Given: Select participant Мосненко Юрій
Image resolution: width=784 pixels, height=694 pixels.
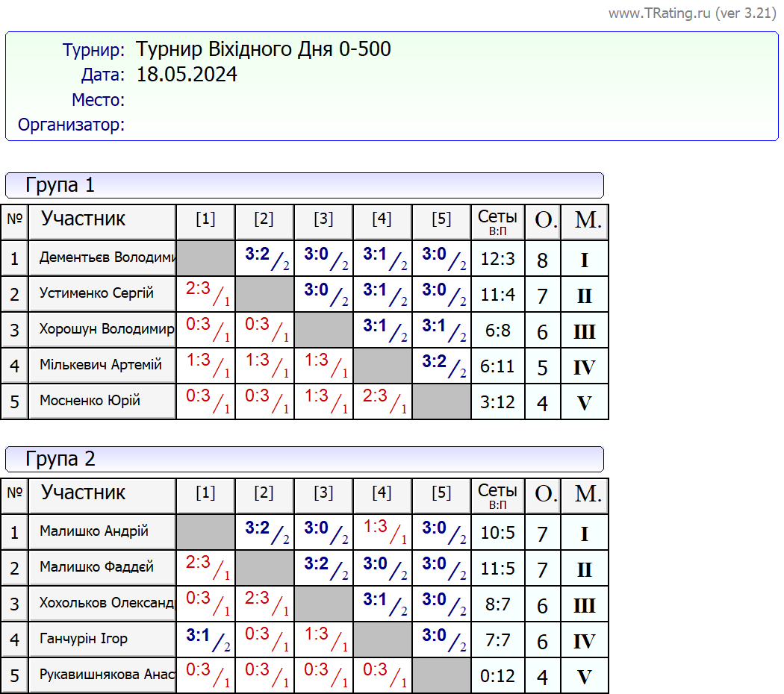Looking at the screenshot, I should click(x=90, y=401).
